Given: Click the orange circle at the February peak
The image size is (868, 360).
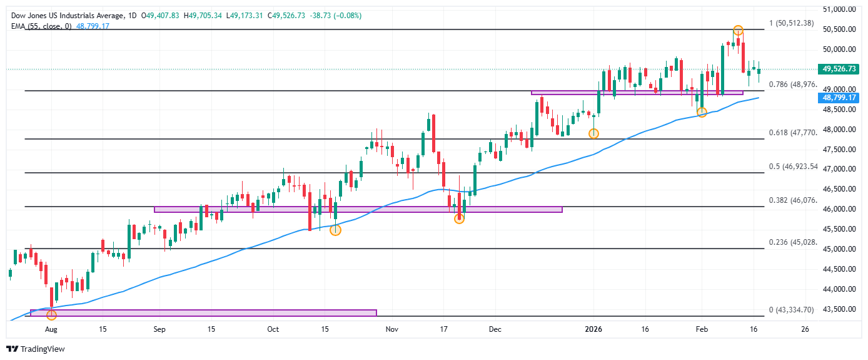Looking at the screenshot, I should 738,30.
